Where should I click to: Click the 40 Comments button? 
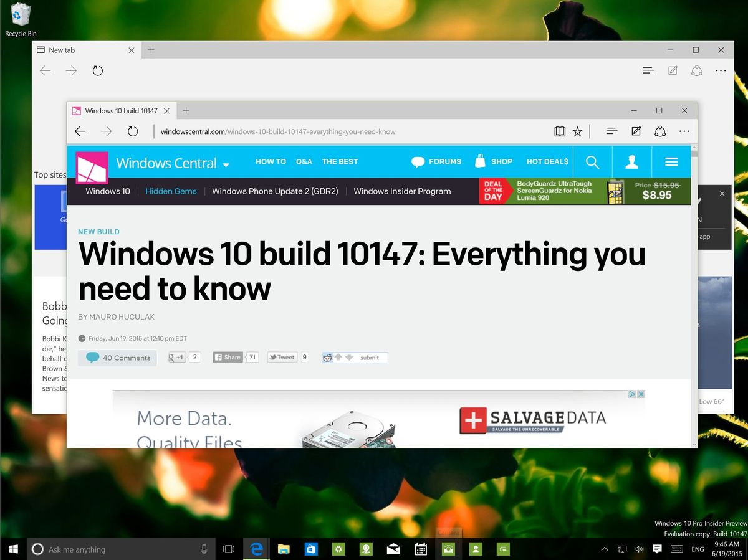point(117,358)
